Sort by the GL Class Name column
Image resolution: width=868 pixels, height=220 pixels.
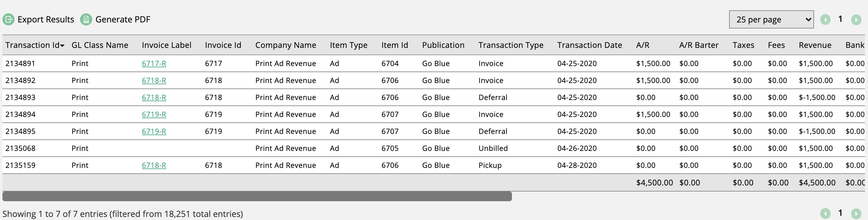[x=100, y=45]
